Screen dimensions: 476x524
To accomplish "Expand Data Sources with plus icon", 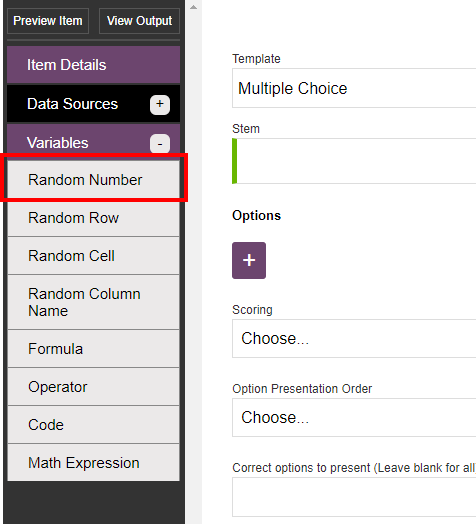I will (x=160, y=105).
